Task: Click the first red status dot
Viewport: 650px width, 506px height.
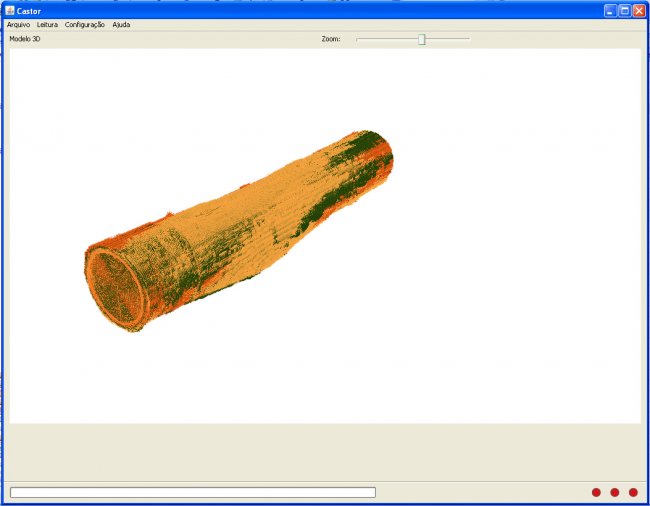Action: 596,492
